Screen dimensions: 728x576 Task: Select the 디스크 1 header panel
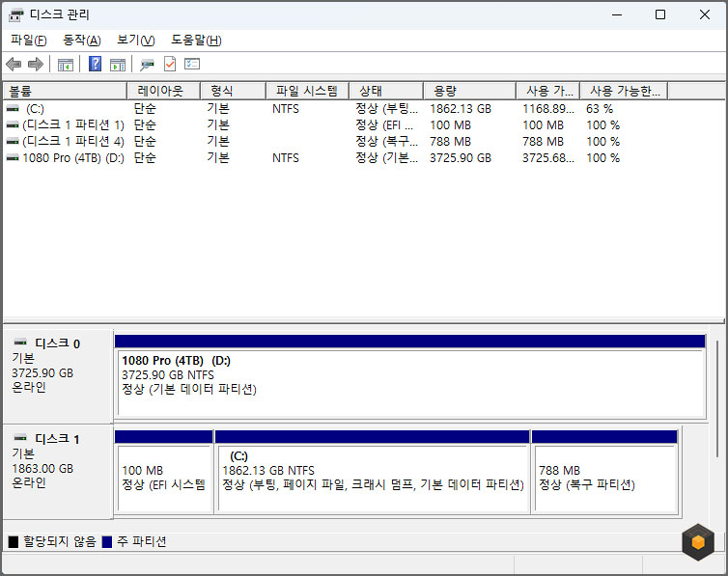[x=58, y=471]
